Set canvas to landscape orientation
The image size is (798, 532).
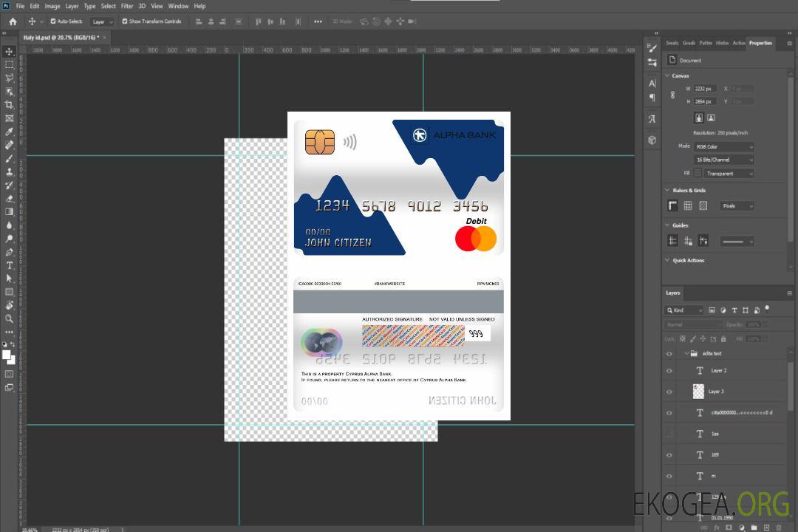[x=711, y=117]
